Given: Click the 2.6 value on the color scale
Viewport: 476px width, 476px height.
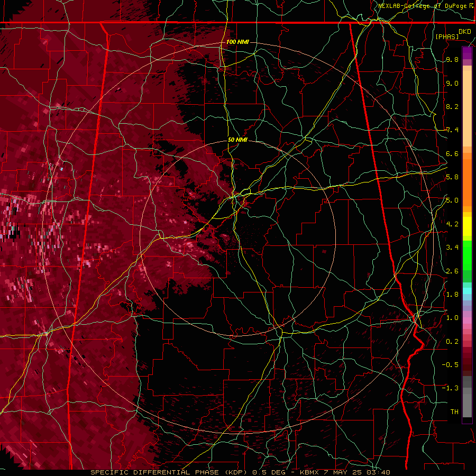Looking at the screenshot, I should pyautogui.click(x=452, y=271).
